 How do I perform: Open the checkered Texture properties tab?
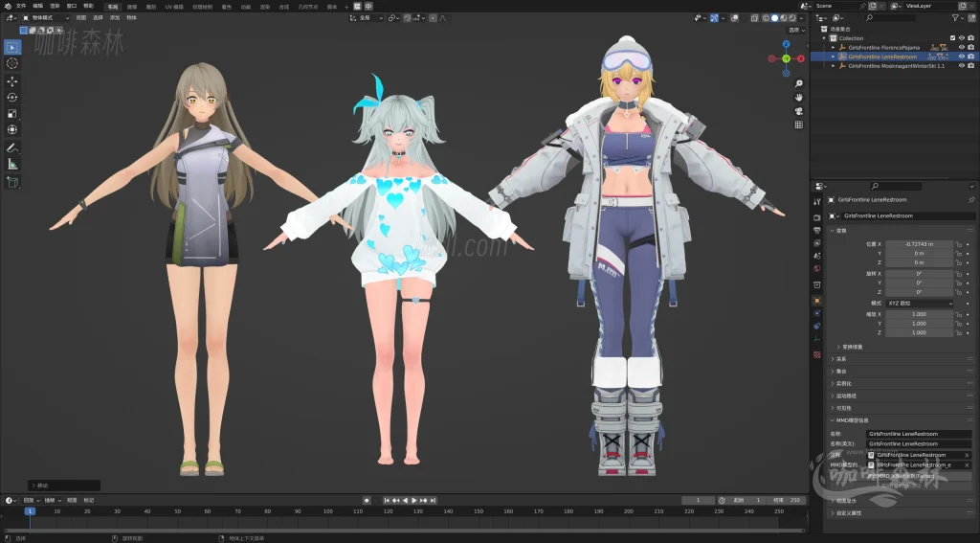click(817, 354)
